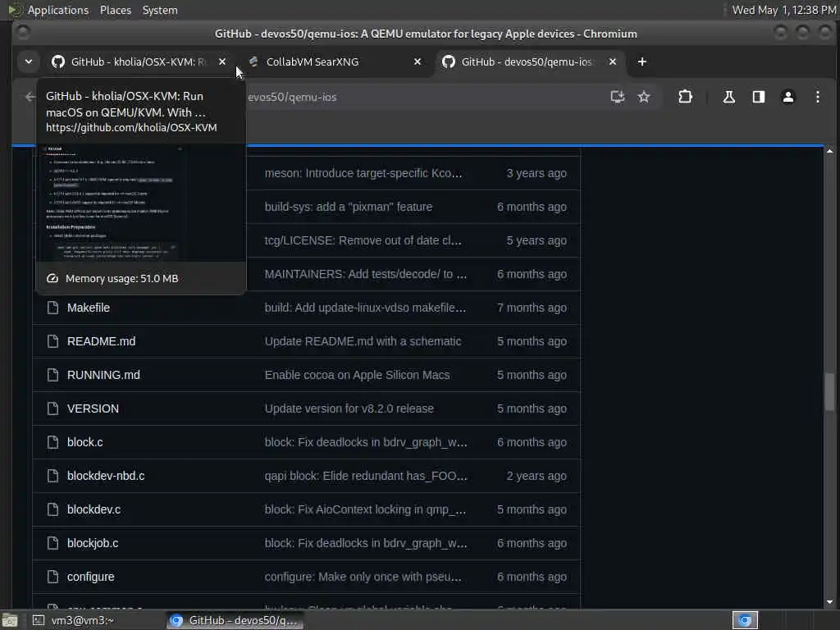Open commit 'block: Fix AioContext locking in qmp_...'
Viewport: 840px width, 630px height.
(365, 509)
